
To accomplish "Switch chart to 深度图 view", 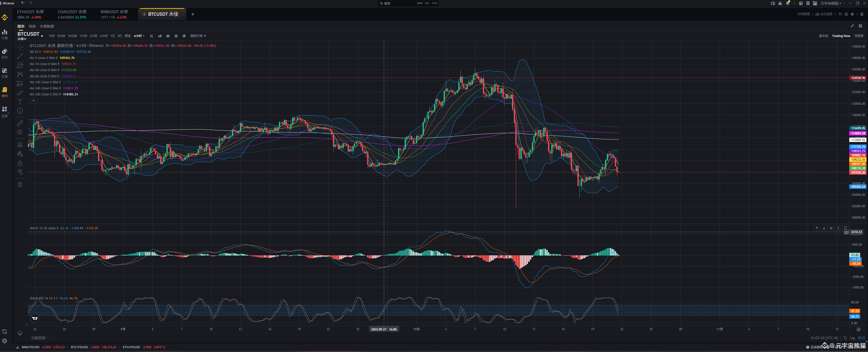I will [859, 36].
